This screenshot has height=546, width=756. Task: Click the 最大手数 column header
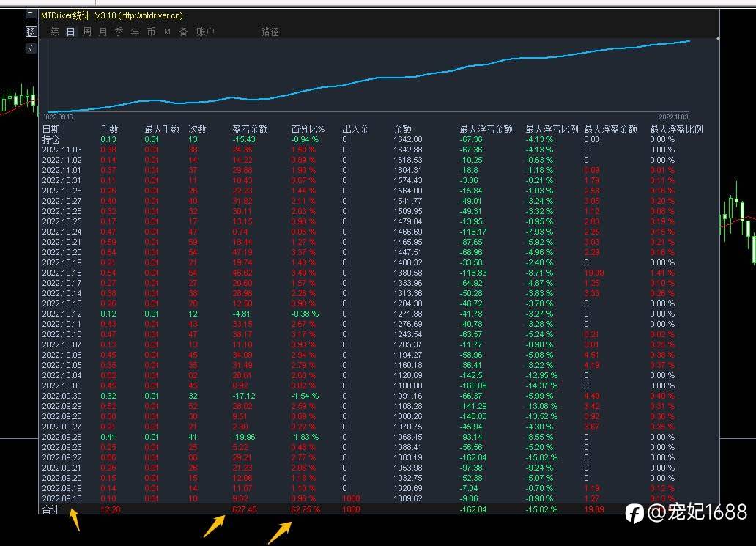click(x=162, y=129)
